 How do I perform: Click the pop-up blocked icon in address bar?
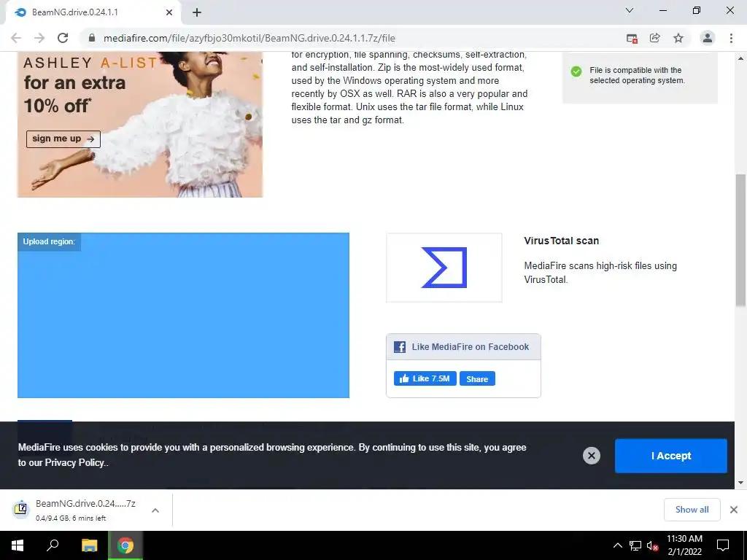click(x=632, y=39)
